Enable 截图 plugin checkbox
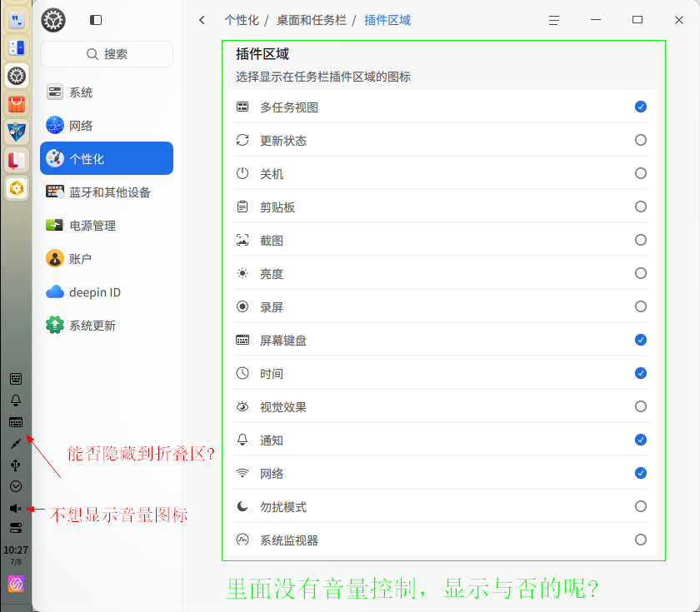Viewport: 700px width, 612px height. pyautogui.click(x=641, y=240)
